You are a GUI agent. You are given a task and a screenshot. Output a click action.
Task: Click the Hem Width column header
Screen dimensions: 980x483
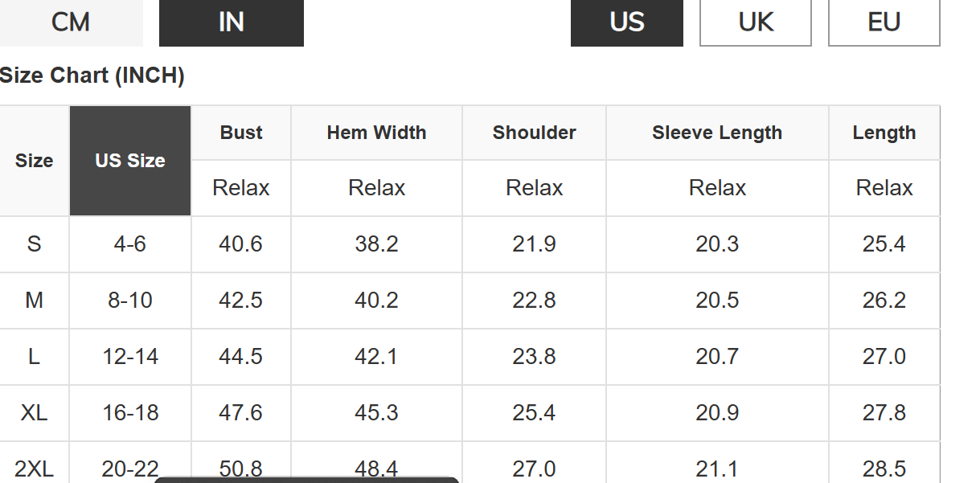pyautogui.click(x=376, y=133)
